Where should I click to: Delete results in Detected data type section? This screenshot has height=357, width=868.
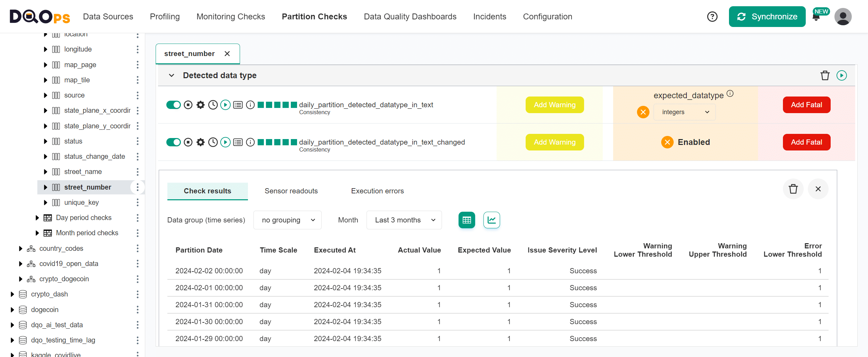coord(825,75)
